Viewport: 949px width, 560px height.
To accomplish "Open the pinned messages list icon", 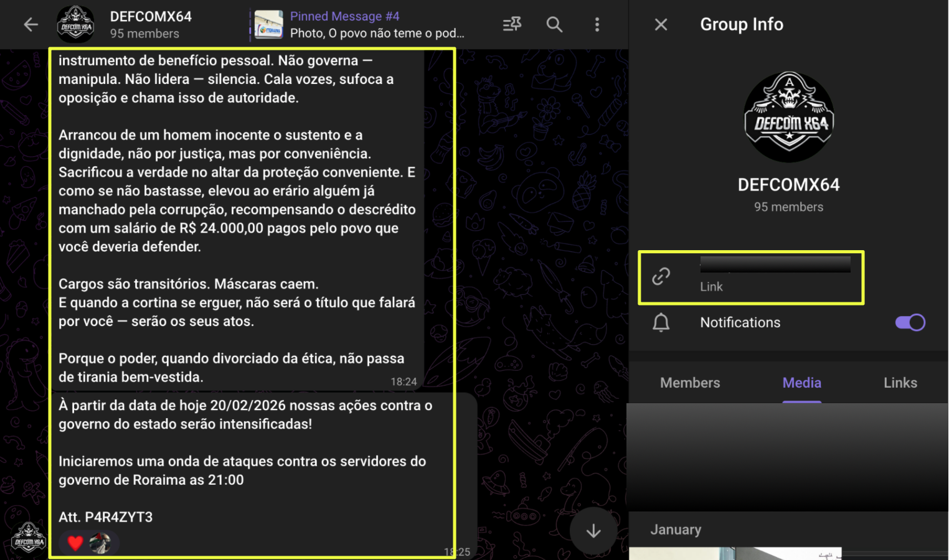I will [x=512, y=24].
